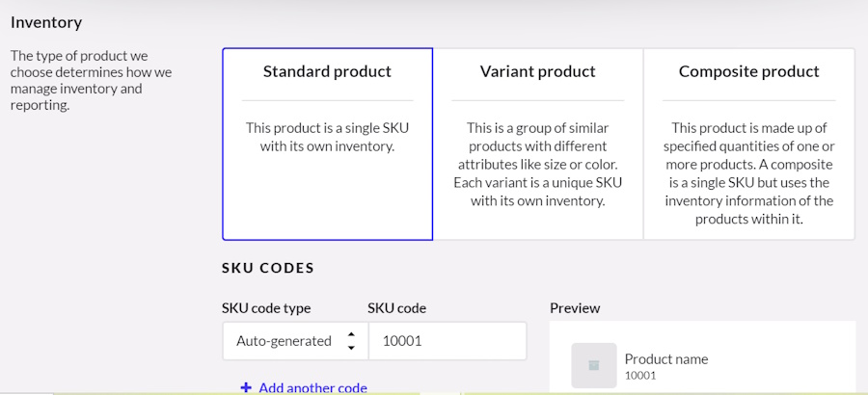
Task: Click the product image placeholder icon in Preview
Action: 594,365
